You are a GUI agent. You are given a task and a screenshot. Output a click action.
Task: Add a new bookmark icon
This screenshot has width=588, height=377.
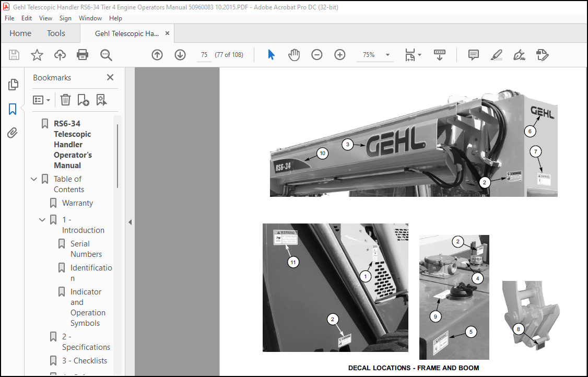pos(83,100)
